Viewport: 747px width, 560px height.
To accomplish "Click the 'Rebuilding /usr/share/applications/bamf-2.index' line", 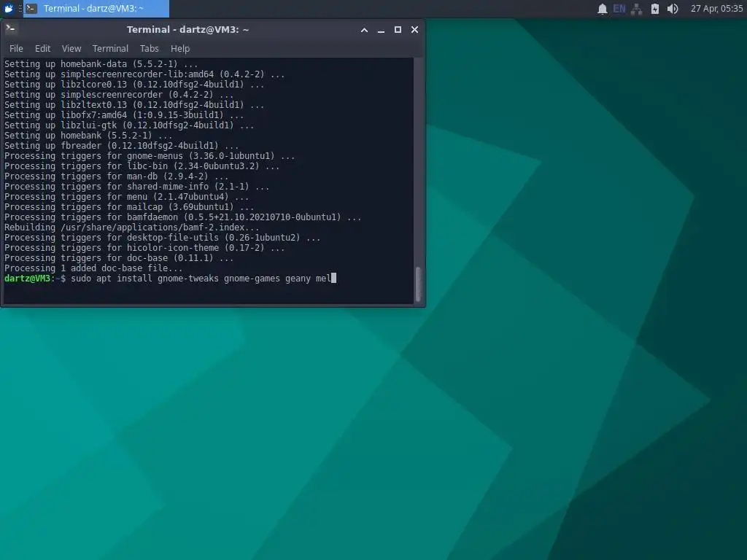I will 131,227.
